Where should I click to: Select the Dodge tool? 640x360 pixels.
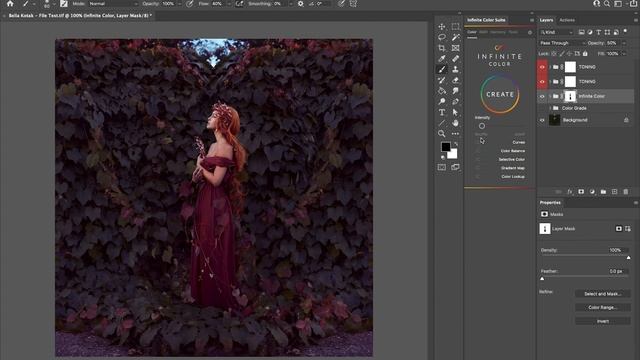[x=442, y=101]
